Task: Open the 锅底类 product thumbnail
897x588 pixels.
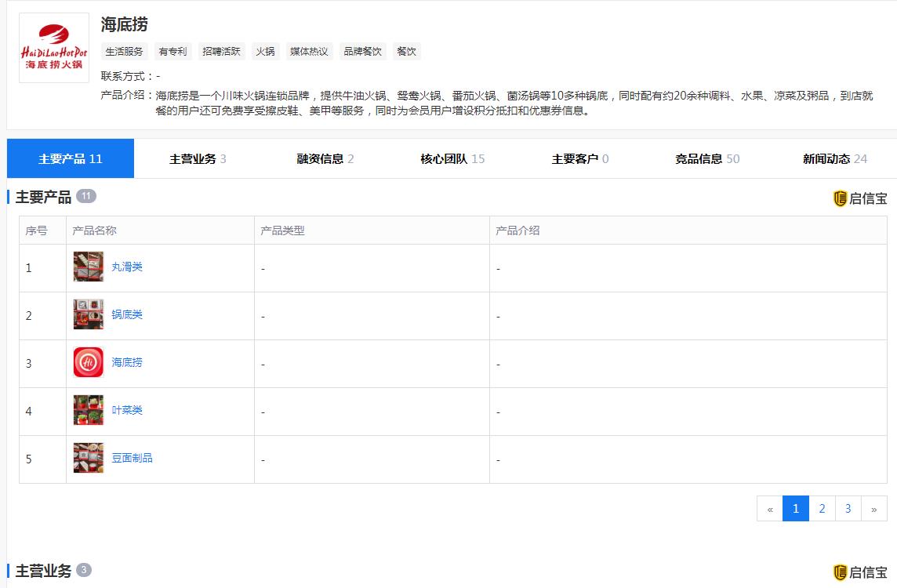Action: point(88,314)
